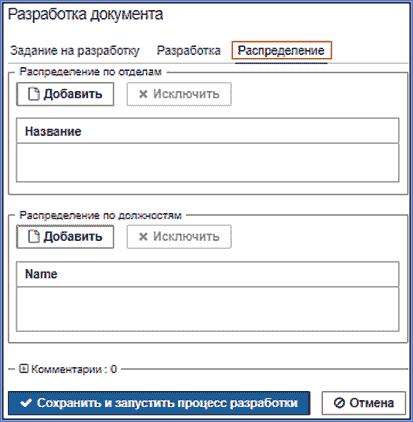Switch to the Разработка tab

[x=189, y=51]
